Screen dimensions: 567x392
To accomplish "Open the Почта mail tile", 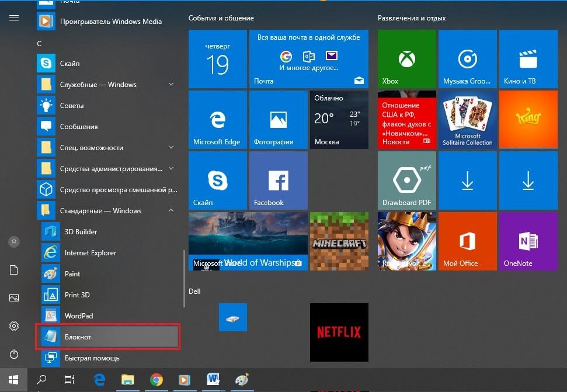I will click(309, 59).
